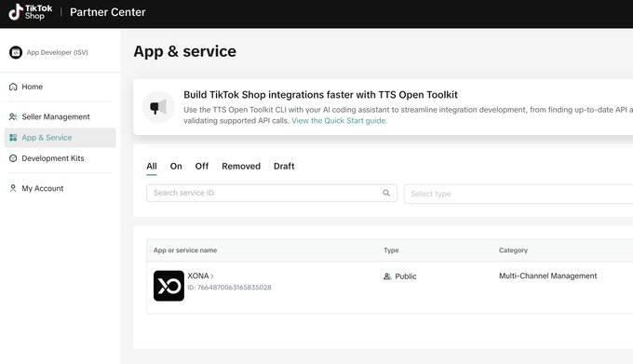Click the TikTok Shop logo
The width and height of the screenshot is (633, 364).
tap(31, 12)
